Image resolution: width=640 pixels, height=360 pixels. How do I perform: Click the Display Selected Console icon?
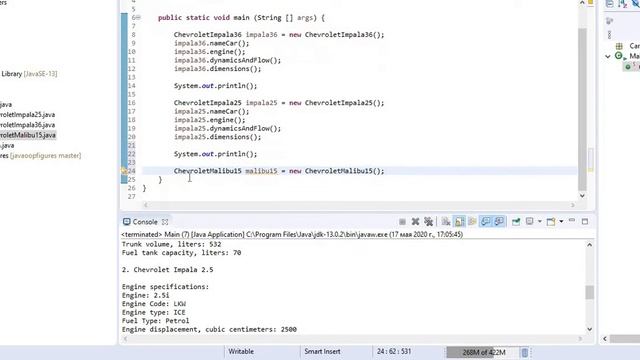(x=529, y=221)
